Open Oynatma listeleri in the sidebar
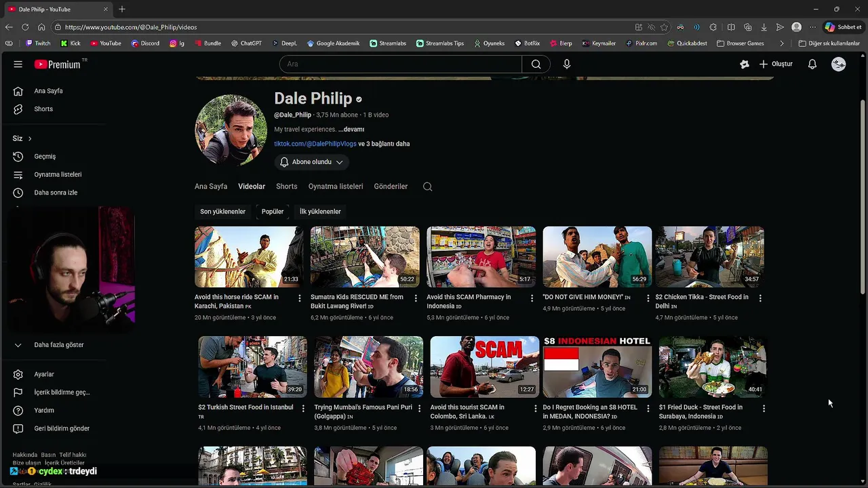Viewport: 868px width, 488px height. [59, 175]
